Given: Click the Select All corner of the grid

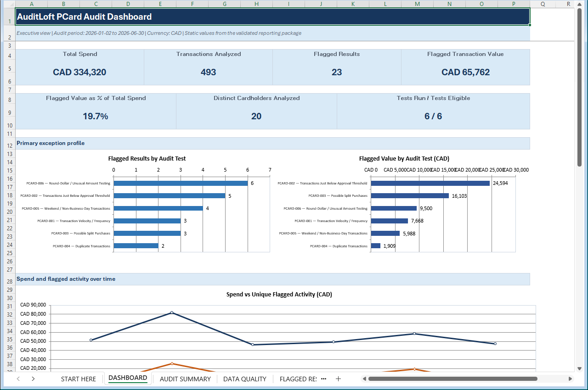Looking at the screenshot, I should pyautogui.click(x=10, y=4).
